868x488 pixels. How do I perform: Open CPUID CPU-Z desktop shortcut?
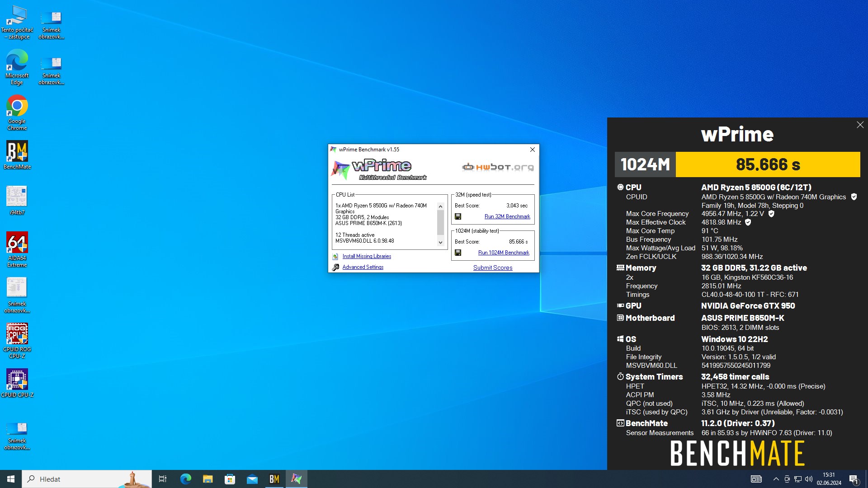tap(17, 383)
